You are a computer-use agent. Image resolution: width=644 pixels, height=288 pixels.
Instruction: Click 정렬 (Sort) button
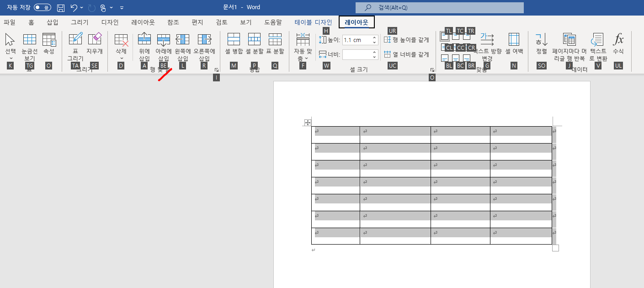coord(542,44)
